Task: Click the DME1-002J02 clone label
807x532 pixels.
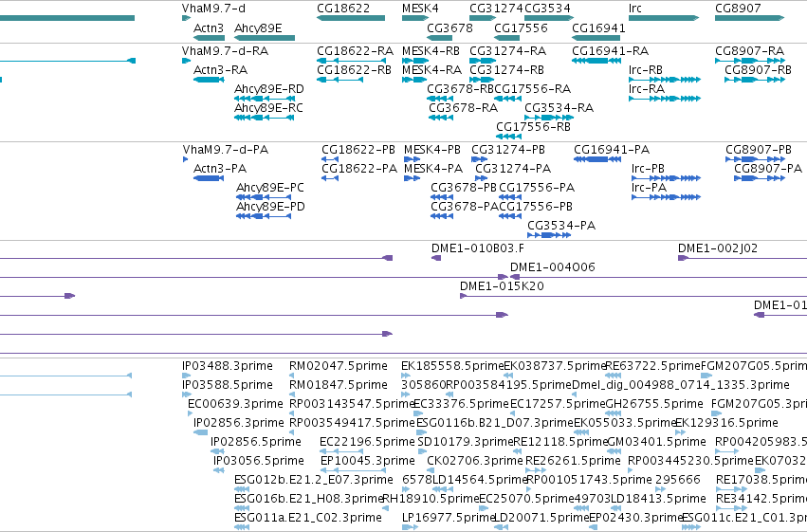Action: [x=718, y=248]
